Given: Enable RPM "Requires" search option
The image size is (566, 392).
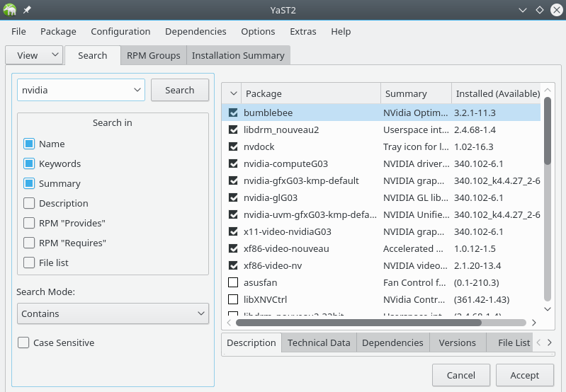Looking at the screenshot, I should coord(29,243).
